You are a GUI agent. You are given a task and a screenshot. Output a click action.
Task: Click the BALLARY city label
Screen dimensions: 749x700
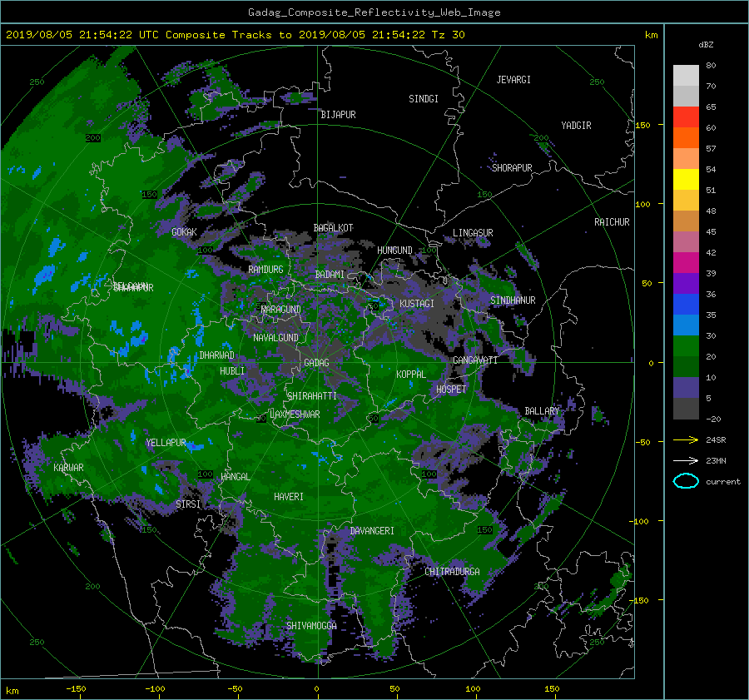click(x=542, y=411)
